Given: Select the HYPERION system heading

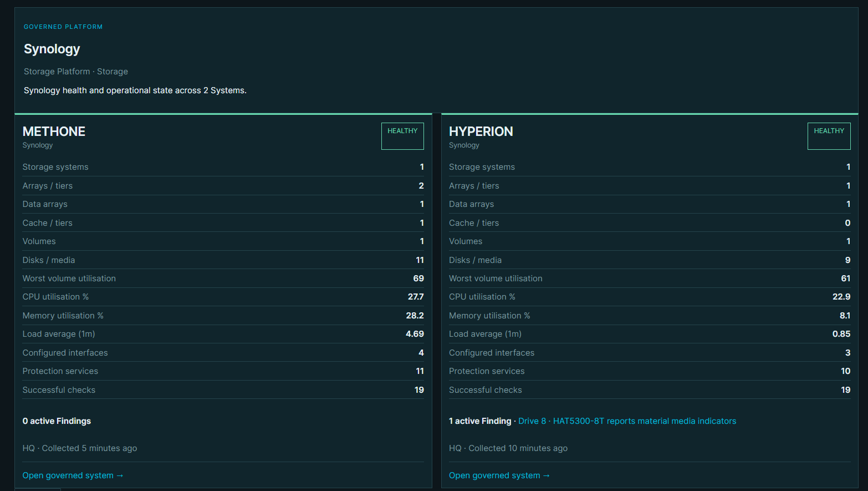Looking at the screenshot, I should point(481,131).
